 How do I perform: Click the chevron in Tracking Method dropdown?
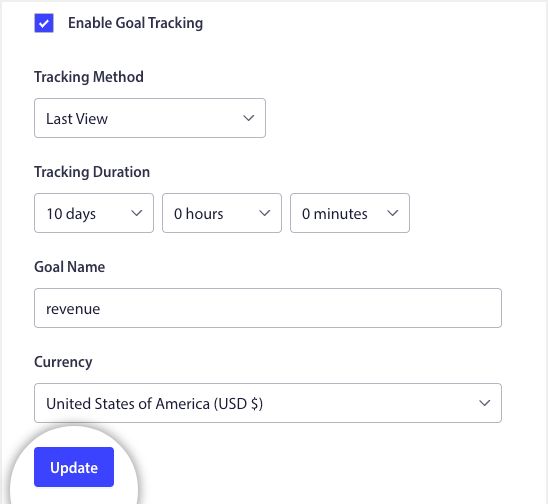tap(248, 118)
